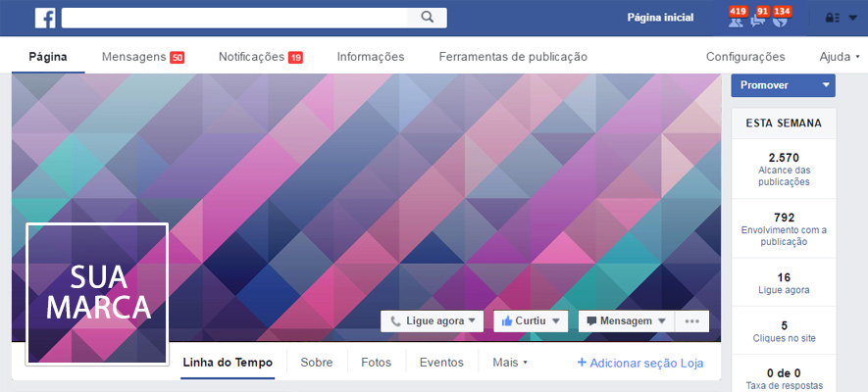The width and height of the screenshot is (868, 392).
Task: Focus the Facebook search field
Action: [234, 18]
